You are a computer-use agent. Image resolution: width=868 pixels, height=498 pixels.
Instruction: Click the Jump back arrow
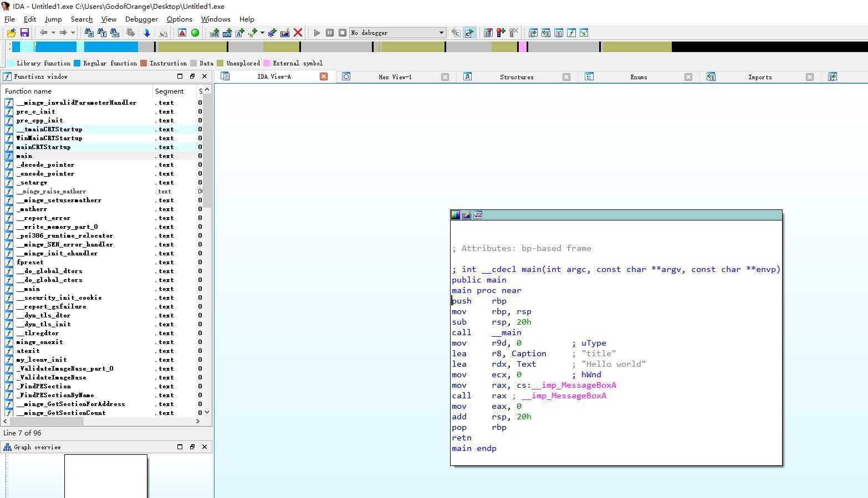[x=44, y=33]
